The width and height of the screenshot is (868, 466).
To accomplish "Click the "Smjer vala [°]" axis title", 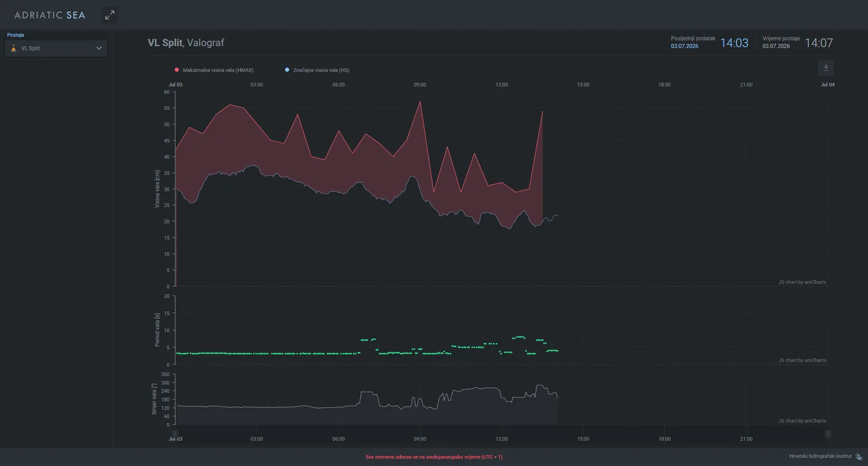I will pos(154,398).
